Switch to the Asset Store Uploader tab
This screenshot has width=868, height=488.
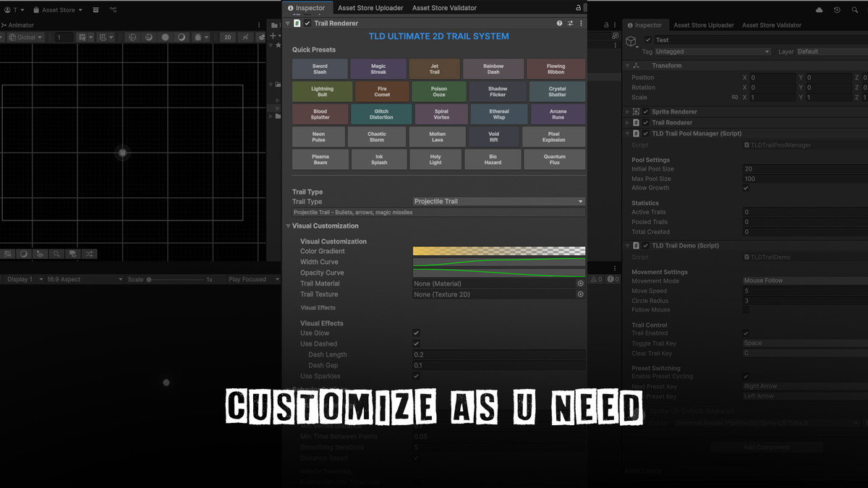[370, 8]
